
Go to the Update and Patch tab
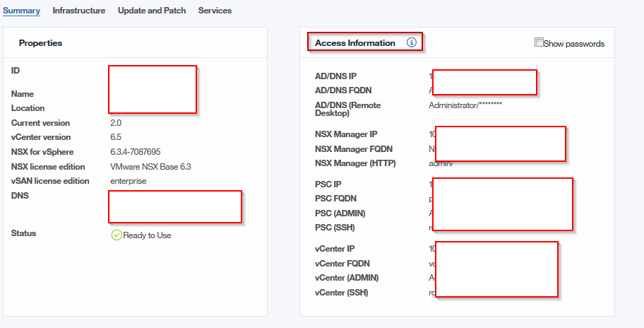click(x=152, y=11)
